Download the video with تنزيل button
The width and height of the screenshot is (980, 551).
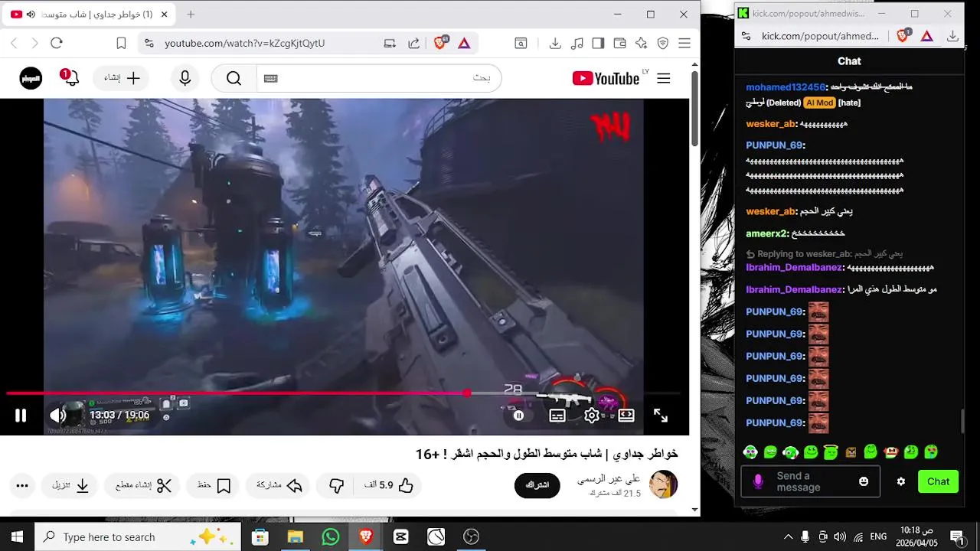pyautogui.click(x=70, y=485)
